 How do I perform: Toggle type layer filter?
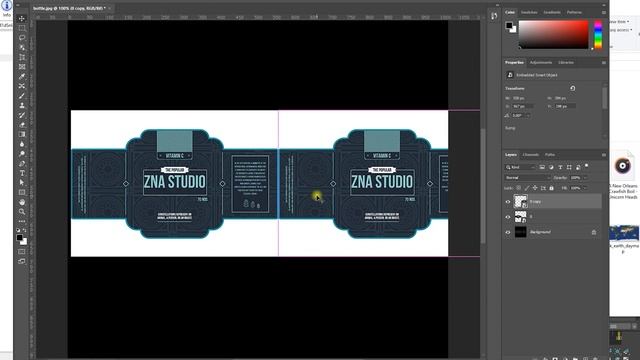point(560,167)
